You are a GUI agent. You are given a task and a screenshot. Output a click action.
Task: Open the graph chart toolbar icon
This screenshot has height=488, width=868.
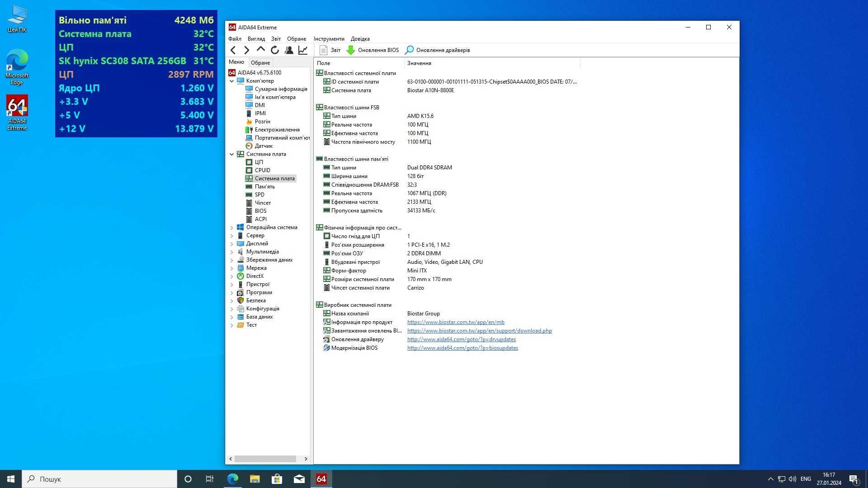[303, 50]
